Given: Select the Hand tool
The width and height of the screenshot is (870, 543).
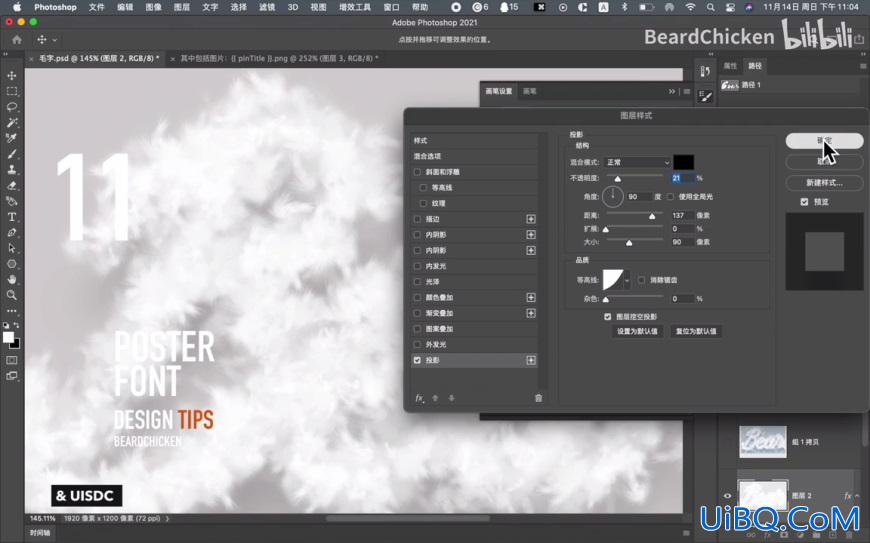Looking at the screenshot, I should click(12, 280).
